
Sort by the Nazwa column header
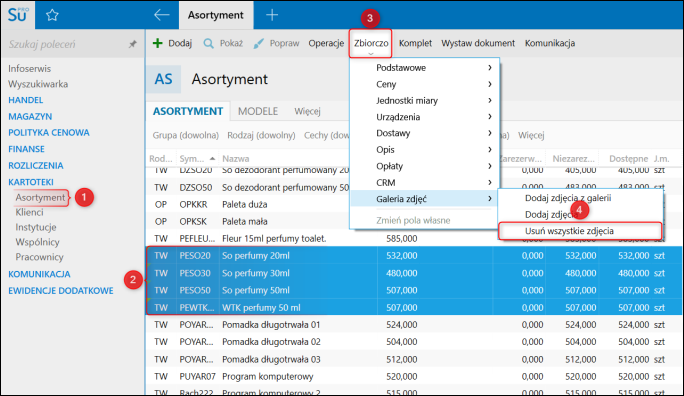point(236,159)
